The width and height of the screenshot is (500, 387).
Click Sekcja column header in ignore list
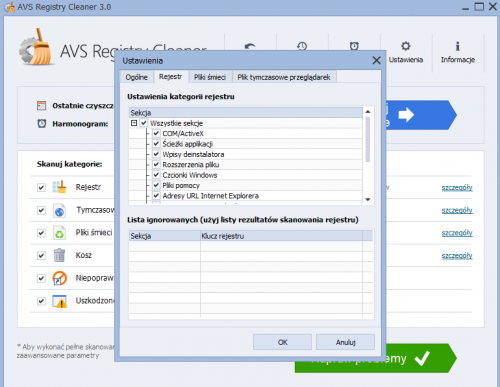[x=165, y=236]
